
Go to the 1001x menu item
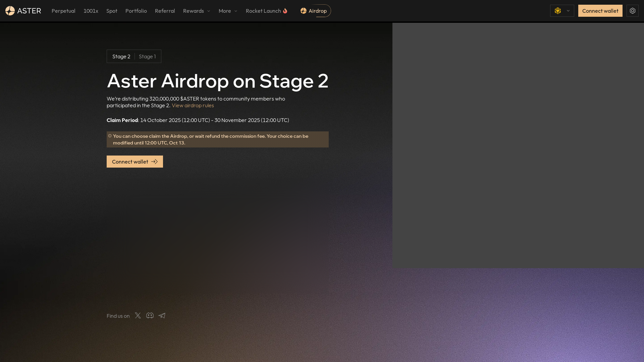tap(91, 11)
